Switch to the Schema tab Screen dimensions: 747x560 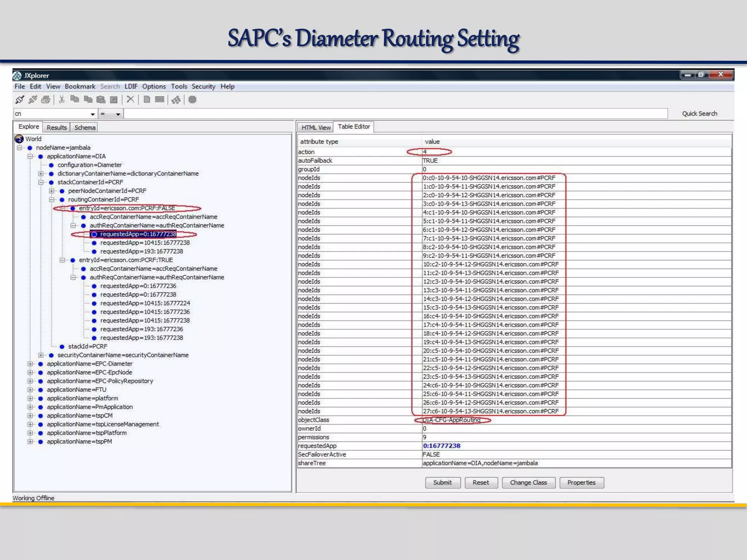pos(85,127)
